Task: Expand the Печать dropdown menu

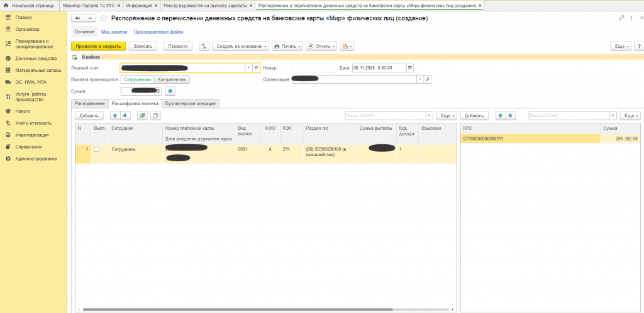Action: coord(287,47)
